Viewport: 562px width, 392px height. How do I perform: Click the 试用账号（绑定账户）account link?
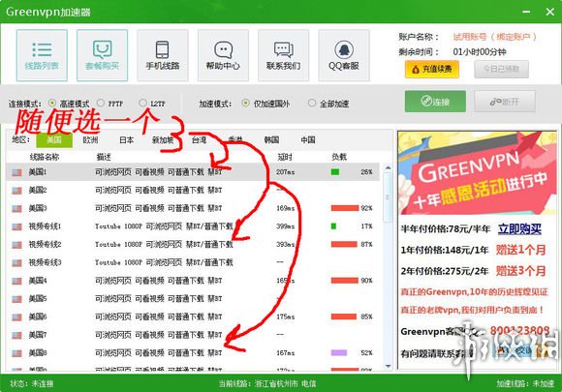(x=494, y=37)
